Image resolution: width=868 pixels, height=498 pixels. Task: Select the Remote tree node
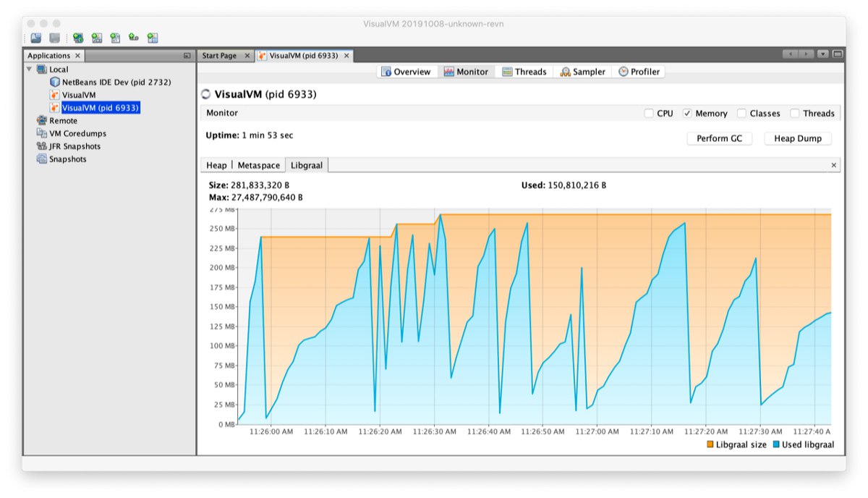[x=64, y=121]
